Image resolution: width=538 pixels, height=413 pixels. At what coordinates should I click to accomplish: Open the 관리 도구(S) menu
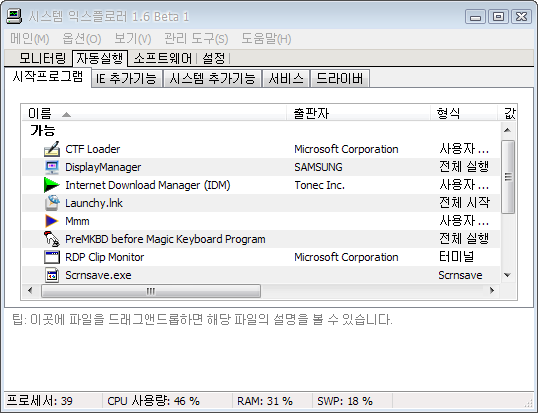pos(196,38)
